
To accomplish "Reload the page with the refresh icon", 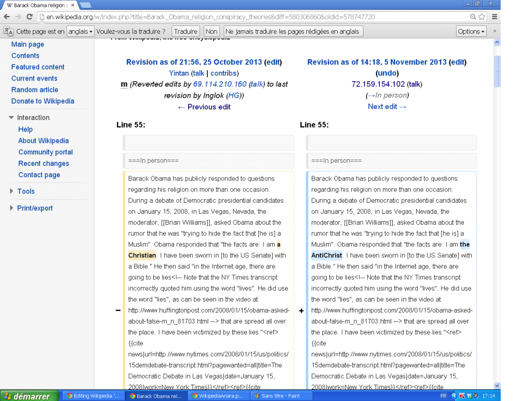I will pyautogui.click(x=30, y=17).
